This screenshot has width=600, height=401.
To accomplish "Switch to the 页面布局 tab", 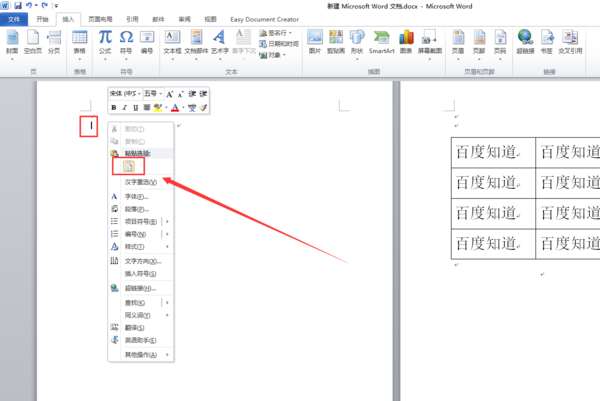I will point(100,20).
